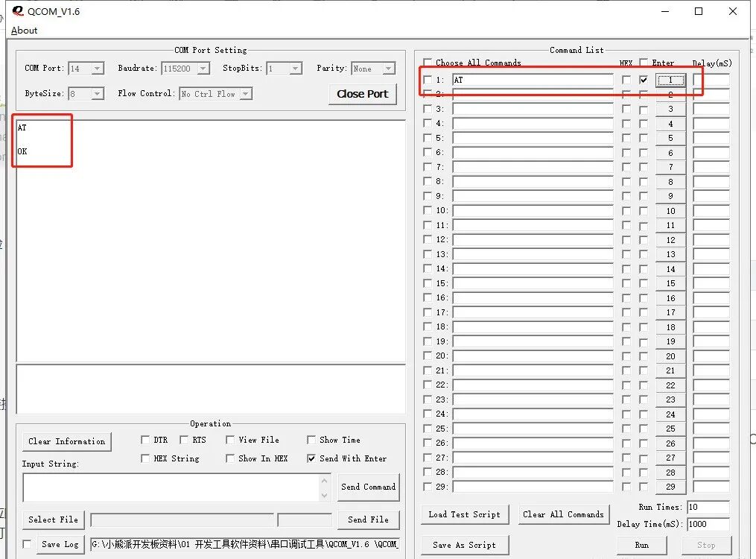Click the Send Command button
This screenshot has width=756, height=559.
369,487
